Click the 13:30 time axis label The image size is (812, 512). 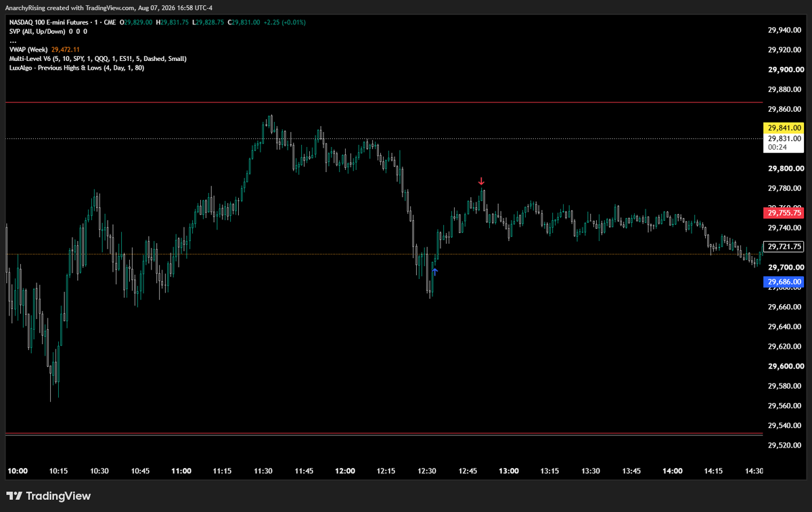point(591,471)
